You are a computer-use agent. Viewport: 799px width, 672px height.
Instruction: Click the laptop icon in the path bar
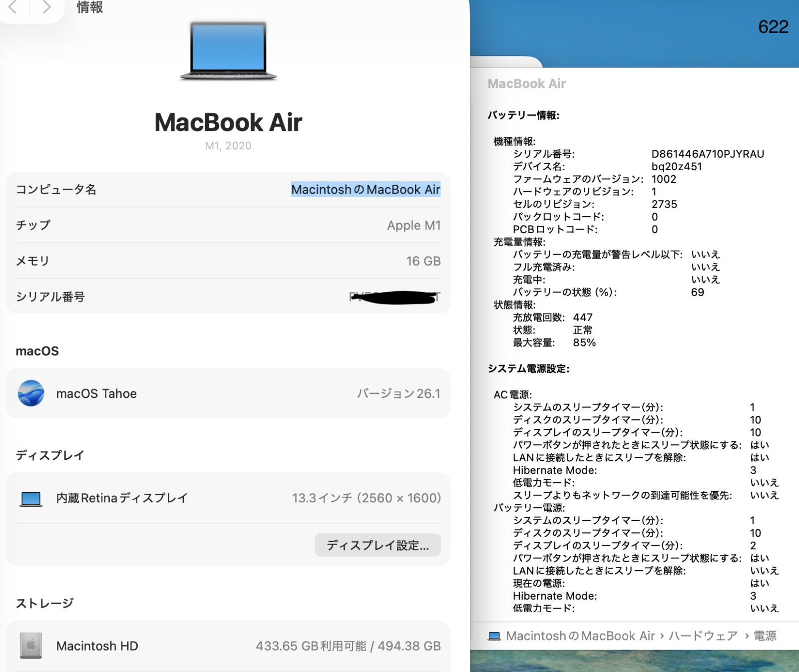[494, 636]
